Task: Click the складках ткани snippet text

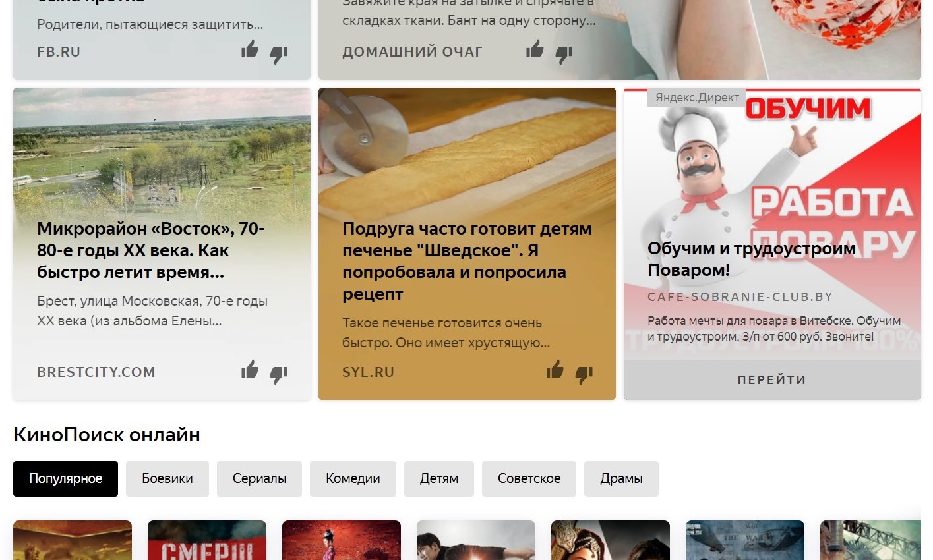Action: (469, 20)
